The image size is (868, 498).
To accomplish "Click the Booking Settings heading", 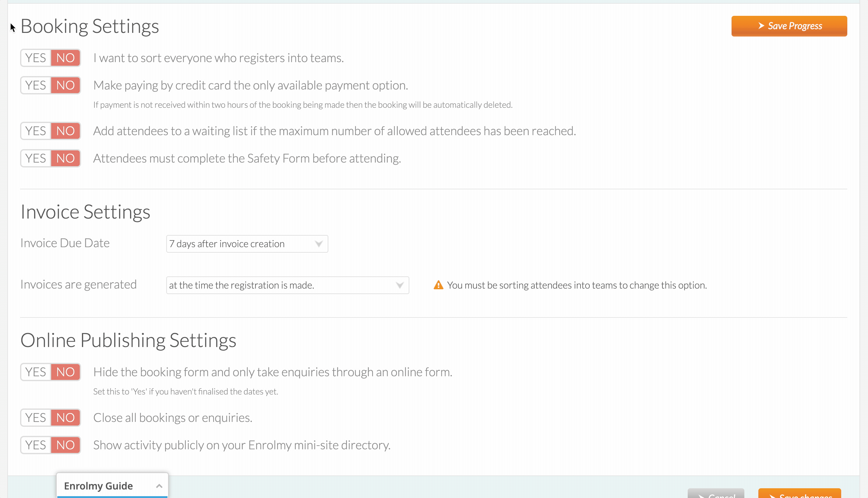I will [x=90, y=26].
